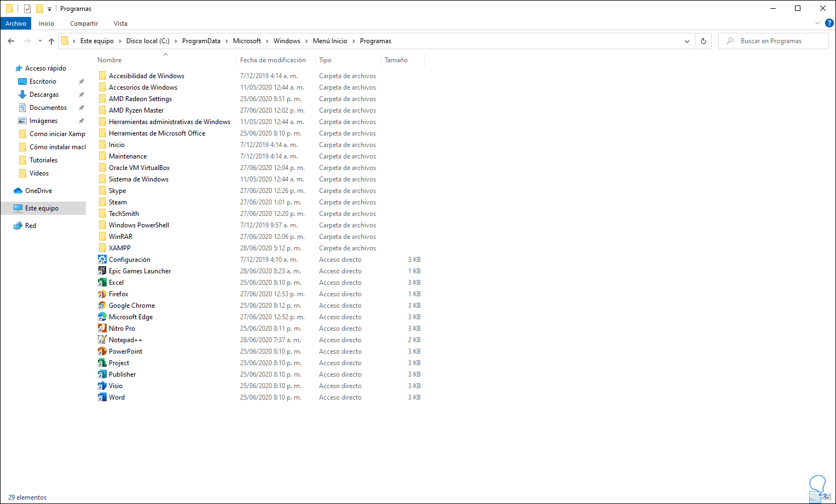Click the Properties checkmark icon in title bar
Screen dimensions: 836x504
coord(27,9)
